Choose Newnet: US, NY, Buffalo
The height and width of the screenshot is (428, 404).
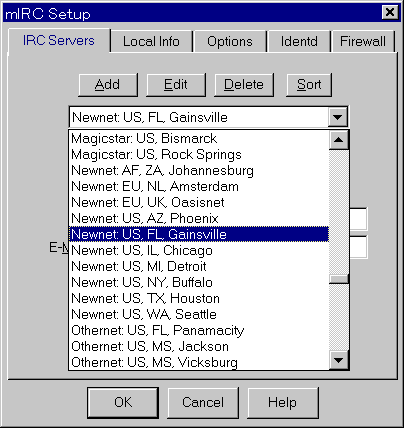[199, 282]
